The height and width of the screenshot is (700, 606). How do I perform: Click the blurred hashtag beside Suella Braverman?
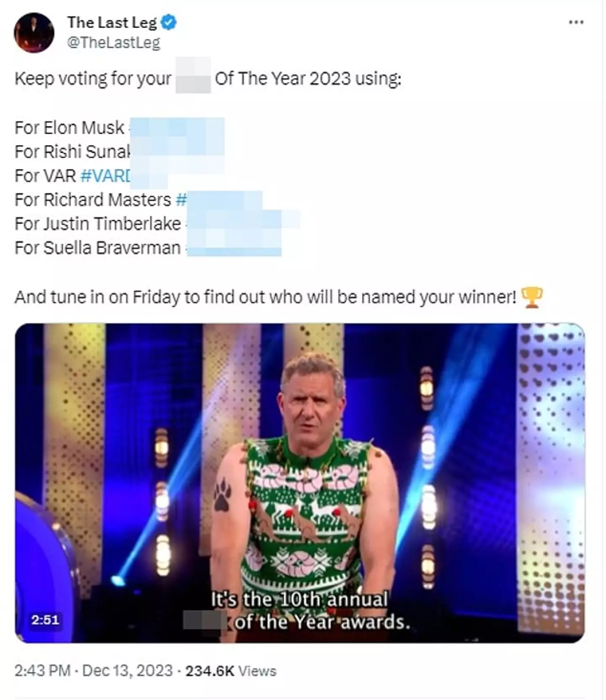click(x=234, y=248)
